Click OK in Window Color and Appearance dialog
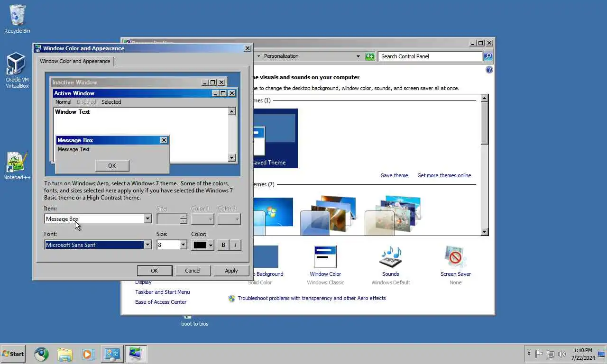Viewport: 607px width, 364px height. click(x=155, y=271)
